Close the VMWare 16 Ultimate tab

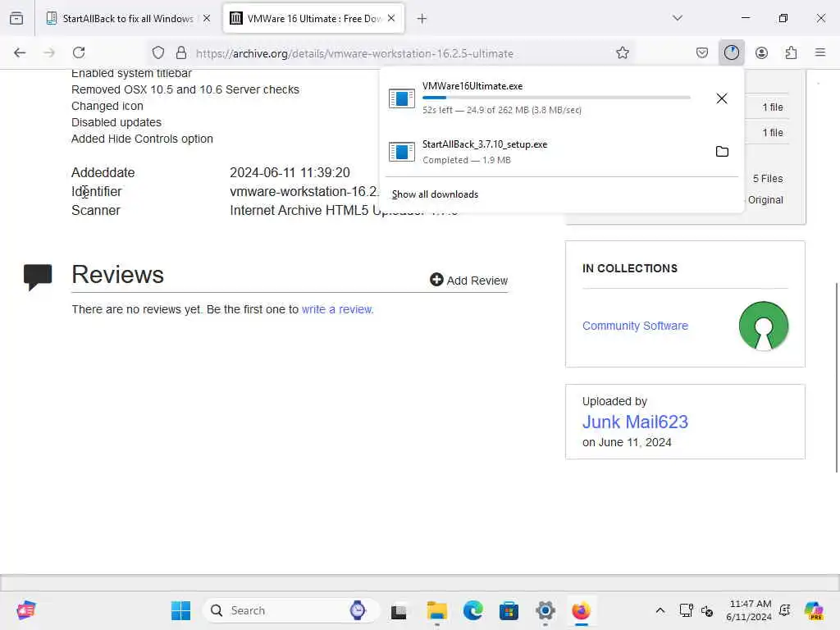click(x=391, y=18)
